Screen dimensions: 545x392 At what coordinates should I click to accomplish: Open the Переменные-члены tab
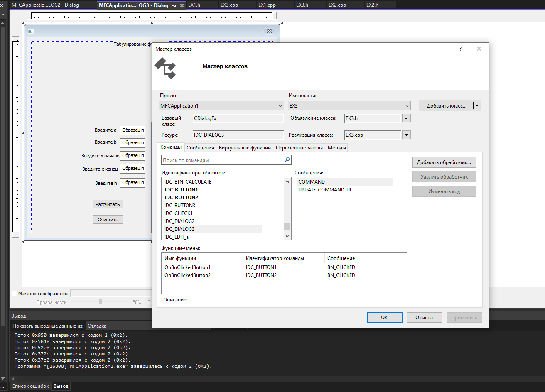299,148
